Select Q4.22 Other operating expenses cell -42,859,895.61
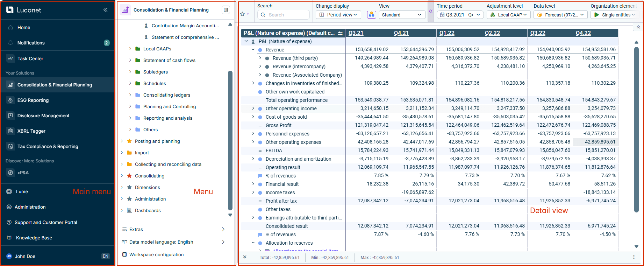 coord(595,142)
